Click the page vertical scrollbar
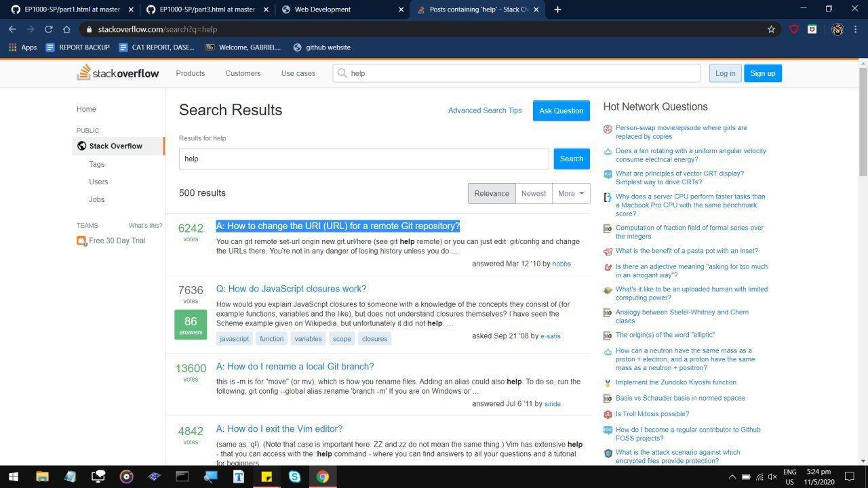Screen dimensions: 868x488 863,121
